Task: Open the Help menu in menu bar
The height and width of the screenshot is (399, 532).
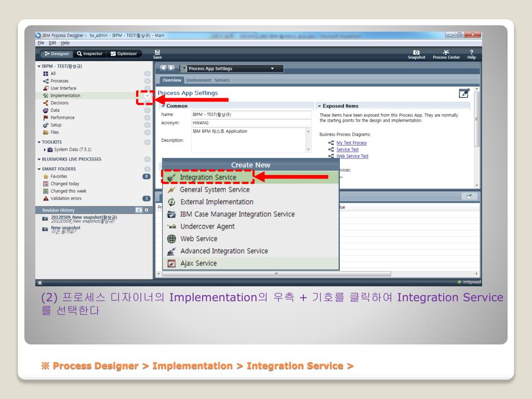Action: pyautogui.click(x=65, y=43)
